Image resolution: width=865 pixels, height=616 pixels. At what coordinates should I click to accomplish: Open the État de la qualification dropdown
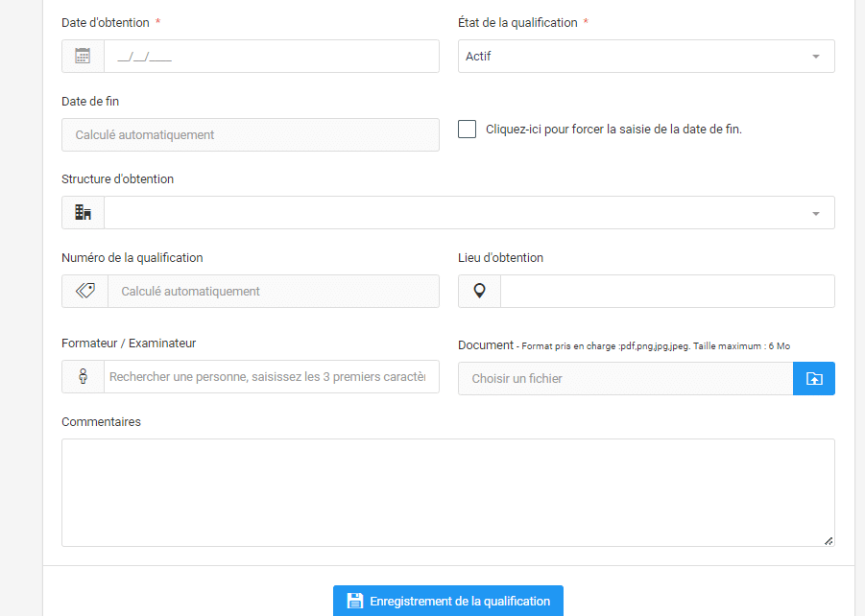click(x=645, y=56)
